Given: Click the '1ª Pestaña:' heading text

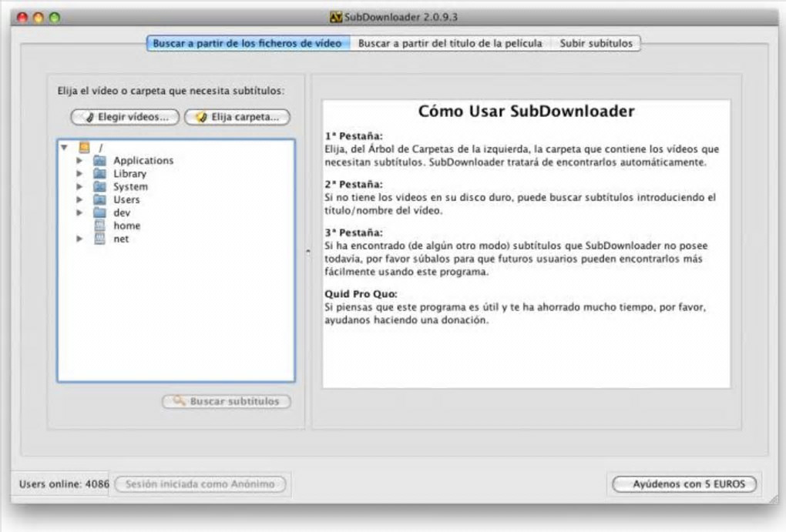Looking at the screenshot, I should [x=354, y=136].
